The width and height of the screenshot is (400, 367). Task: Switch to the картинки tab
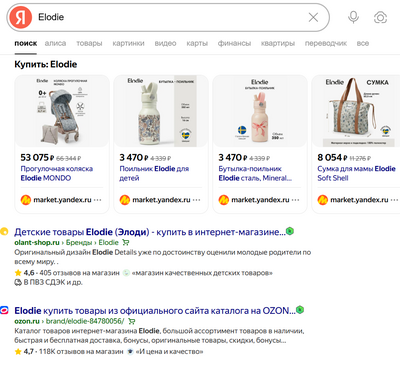[128, 43]
